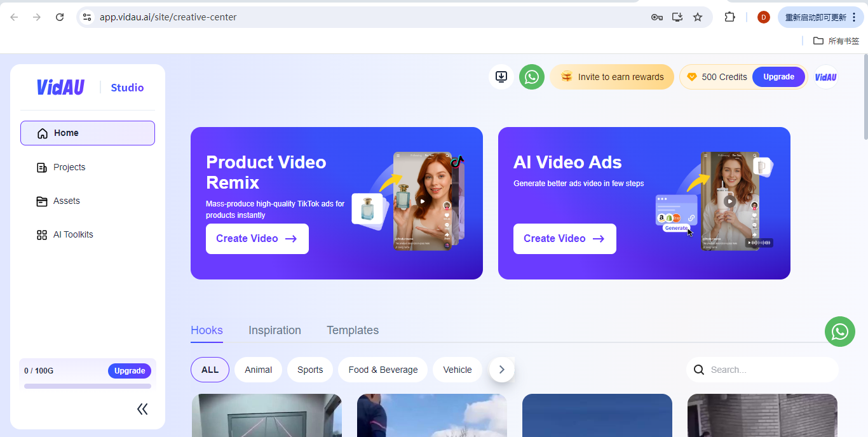Switch to the Templates tab
This screenshot has width=868, height=437.
click(352, 330)
